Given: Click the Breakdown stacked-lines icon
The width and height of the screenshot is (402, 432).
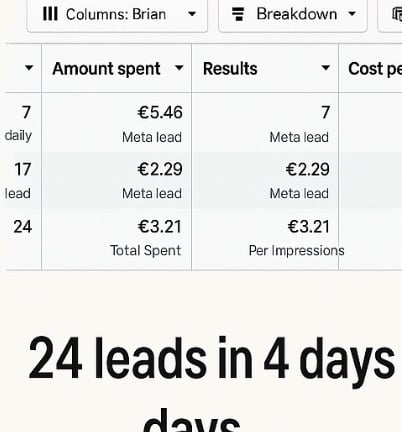Looking at the screenshot, I should pyautogui.click(x=238, y=14).
